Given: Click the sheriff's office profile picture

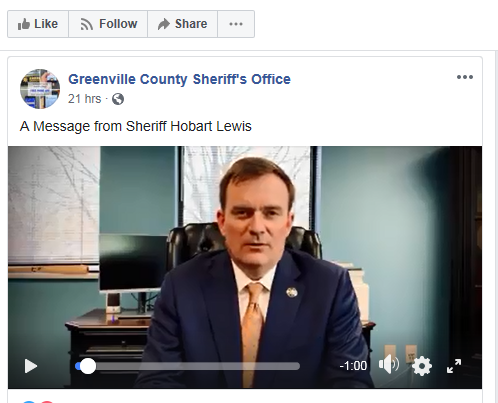Looking at the screenshot, I should coord(40,89).
